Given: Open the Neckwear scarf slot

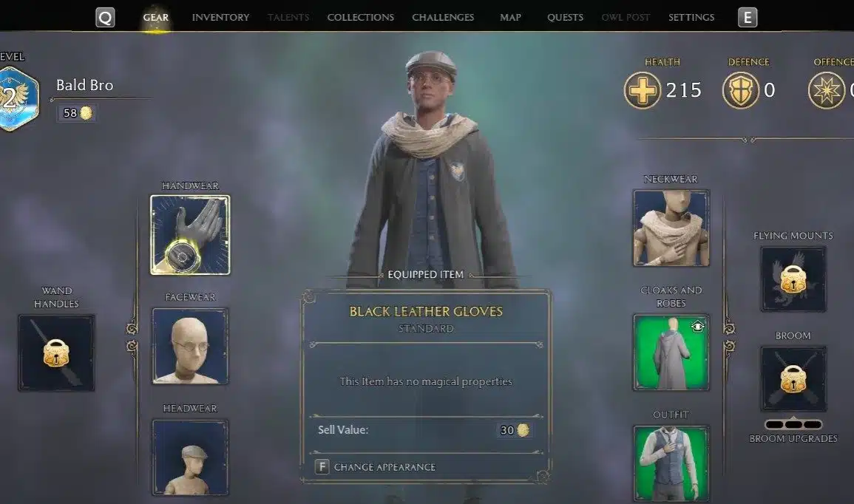Looking at the screenshot, I should click(671, 228).
